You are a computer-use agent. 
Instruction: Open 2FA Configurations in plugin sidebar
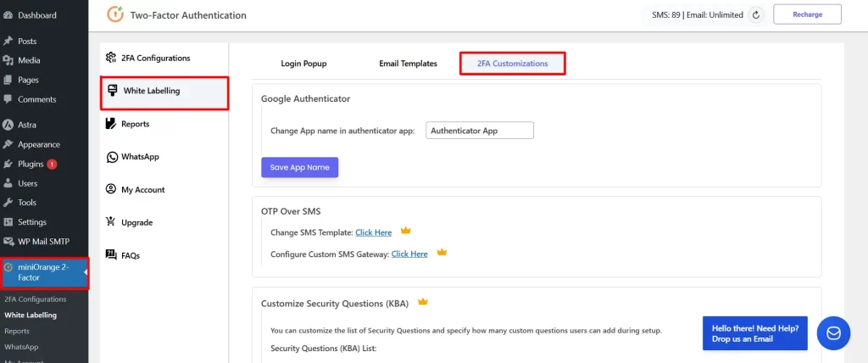click(x=156, y=58)
